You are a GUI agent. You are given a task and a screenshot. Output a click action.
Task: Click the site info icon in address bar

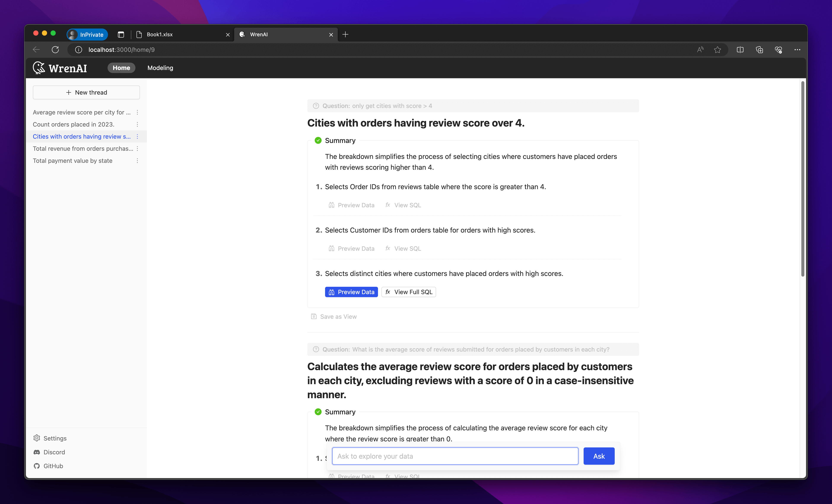(78, 50)
